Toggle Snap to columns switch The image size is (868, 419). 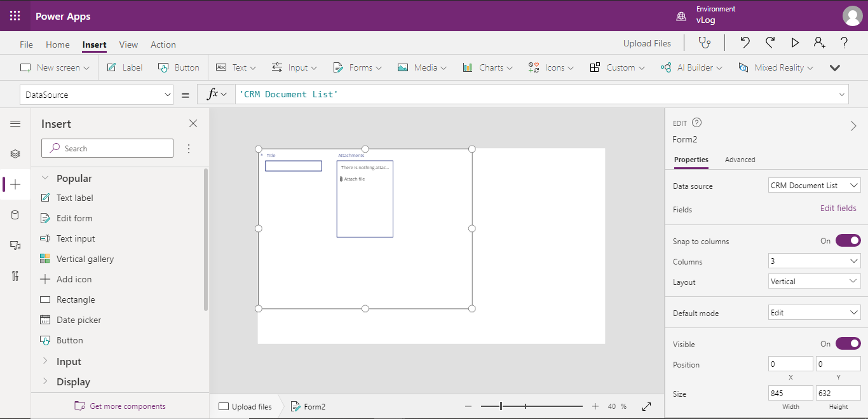point(848,240)
